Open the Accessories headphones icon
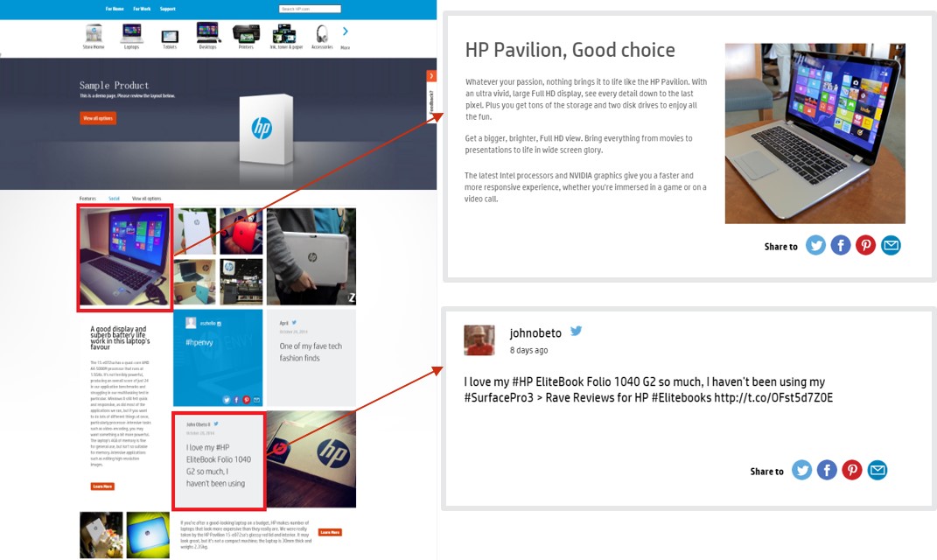The height and width of the screenshot is (560, 937). tap(322, 35)
